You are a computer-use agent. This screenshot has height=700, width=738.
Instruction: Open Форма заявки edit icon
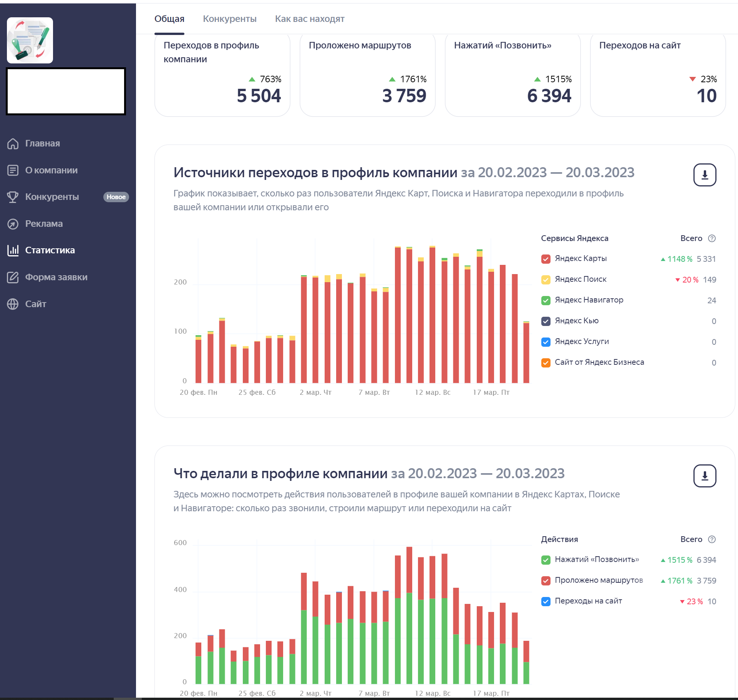tap(13, 277)
